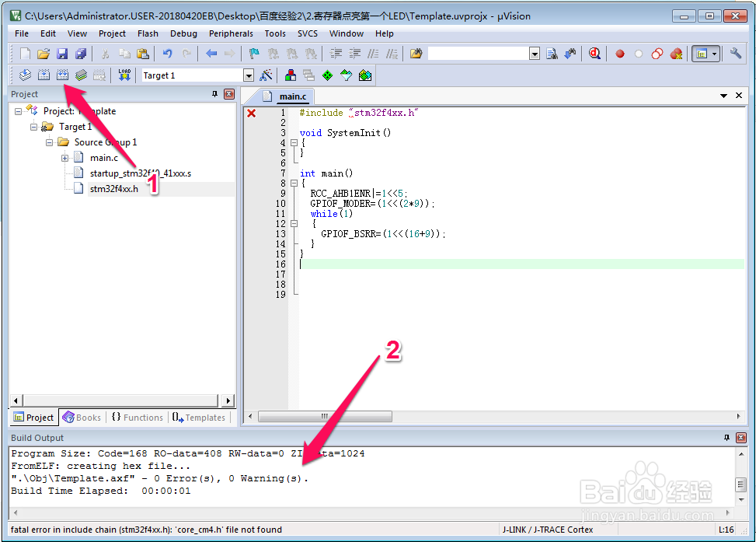
Task: Translate the current file
Action: (25, 75)
